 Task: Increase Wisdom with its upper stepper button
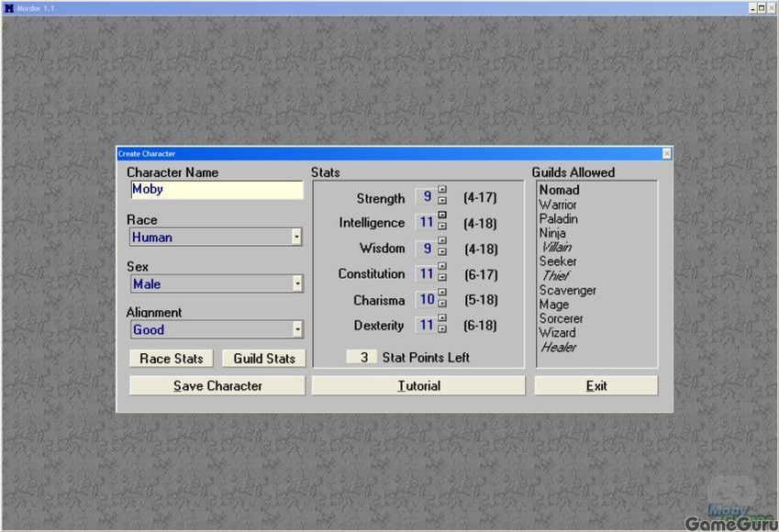pos(441,240)
